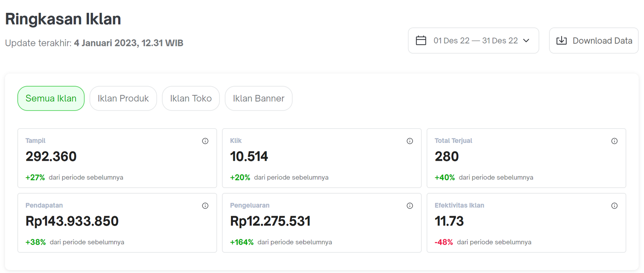Screen dimensions: 644x273
Task: Click the info icon on Klik card
Action: tap(410, 141)
